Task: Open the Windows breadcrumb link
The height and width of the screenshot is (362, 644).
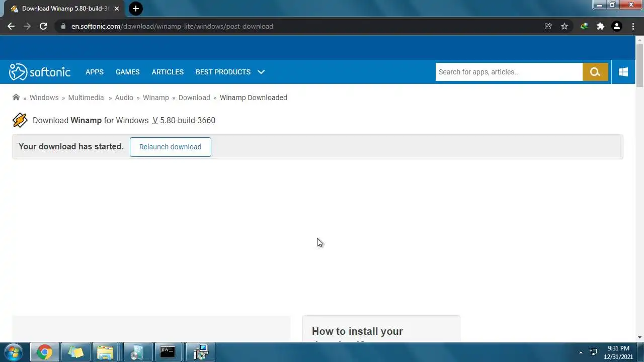Action: click(x=44, y=98)
